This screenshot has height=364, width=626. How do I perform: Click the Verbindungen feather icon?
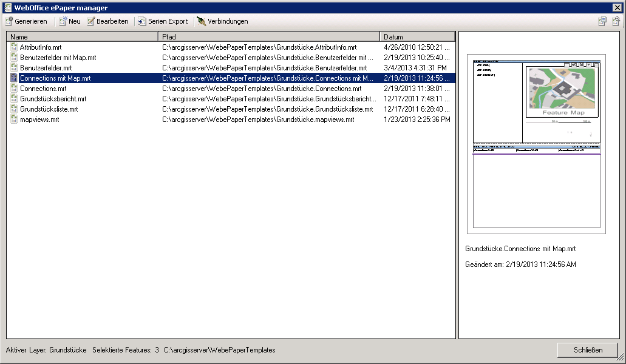click(200, 21)
